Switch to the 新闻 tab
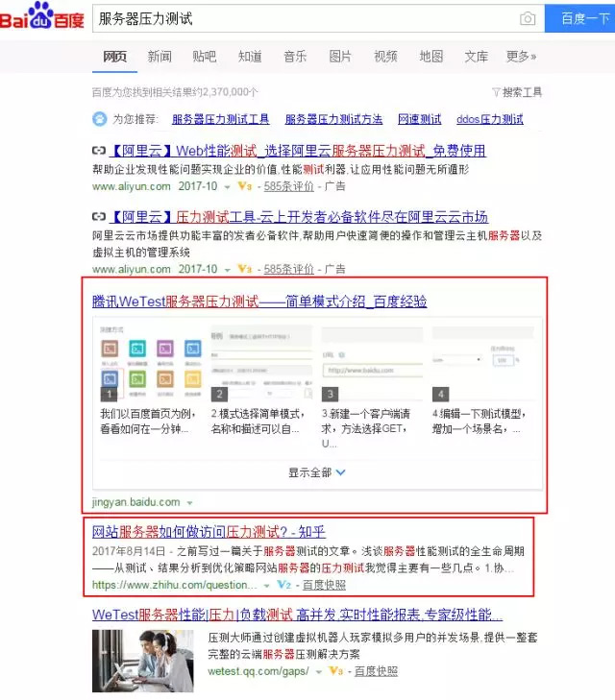 160,57
